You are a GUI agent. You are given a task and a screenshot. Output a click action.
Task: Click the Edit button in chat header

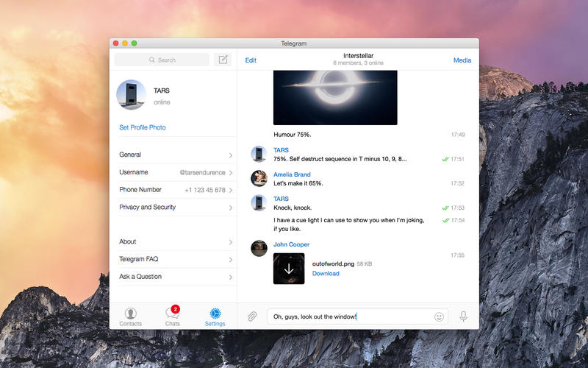(x=251, y=60)
